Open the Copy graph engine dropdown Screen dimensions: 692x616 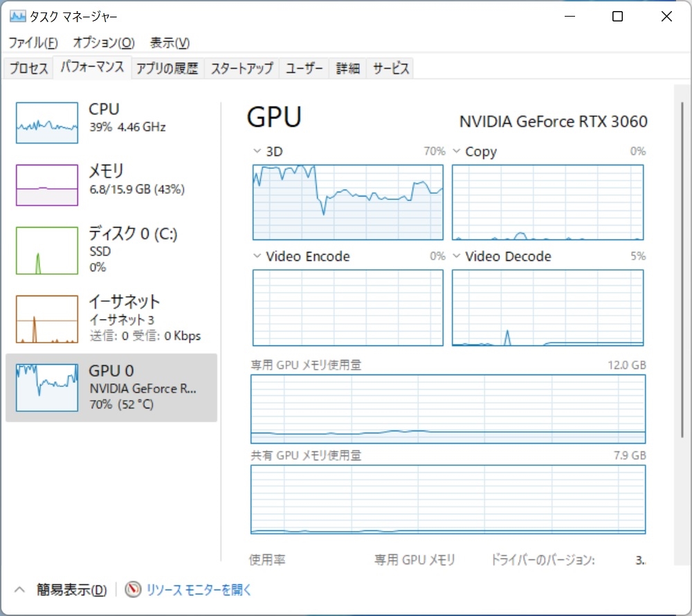point(457,151)
